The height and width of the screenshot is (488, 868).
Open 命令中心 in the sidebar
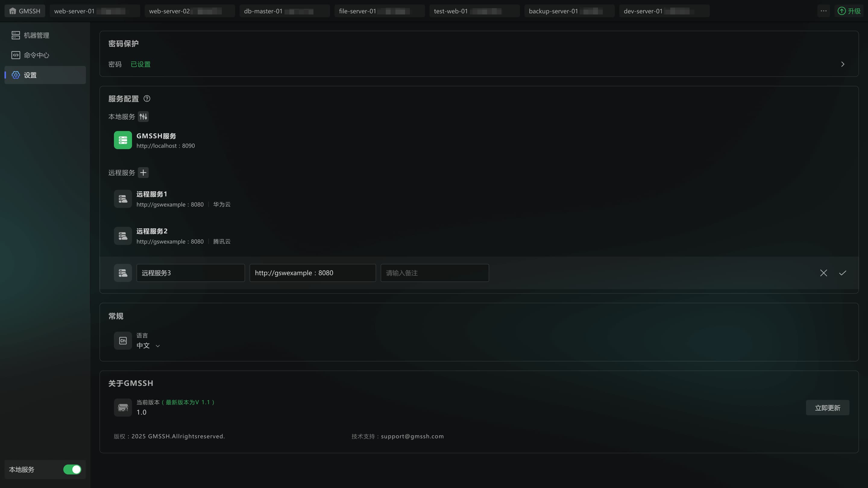click(36, 55)
